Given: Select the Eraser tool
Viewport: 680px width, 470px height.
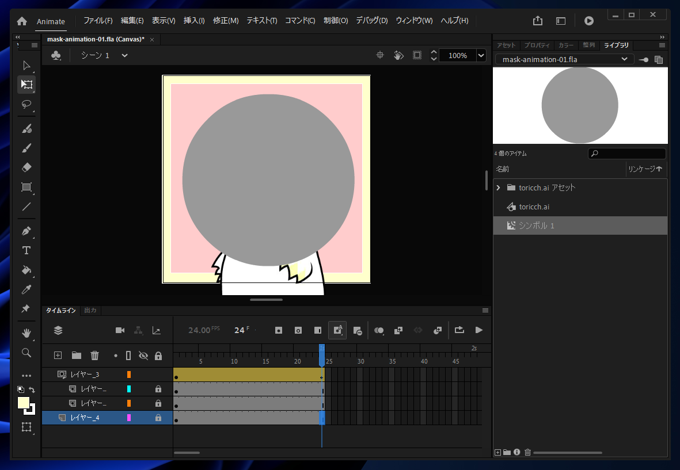Looking at the screenshot, I should pyautogui.click(x=27, y=167).
